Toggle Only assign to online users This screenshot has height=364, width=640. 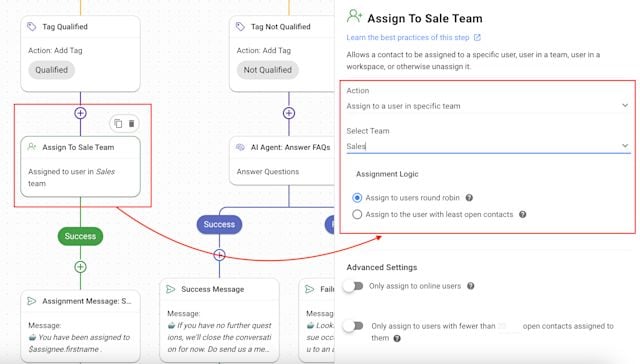click(353, 286)
